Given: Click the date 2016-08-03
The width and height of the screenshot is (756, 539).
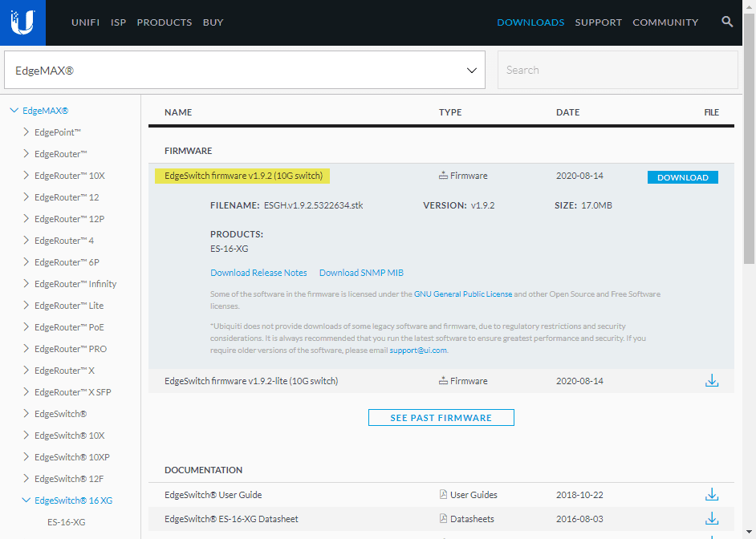Looking at the screenshot, I should point(579,519).
